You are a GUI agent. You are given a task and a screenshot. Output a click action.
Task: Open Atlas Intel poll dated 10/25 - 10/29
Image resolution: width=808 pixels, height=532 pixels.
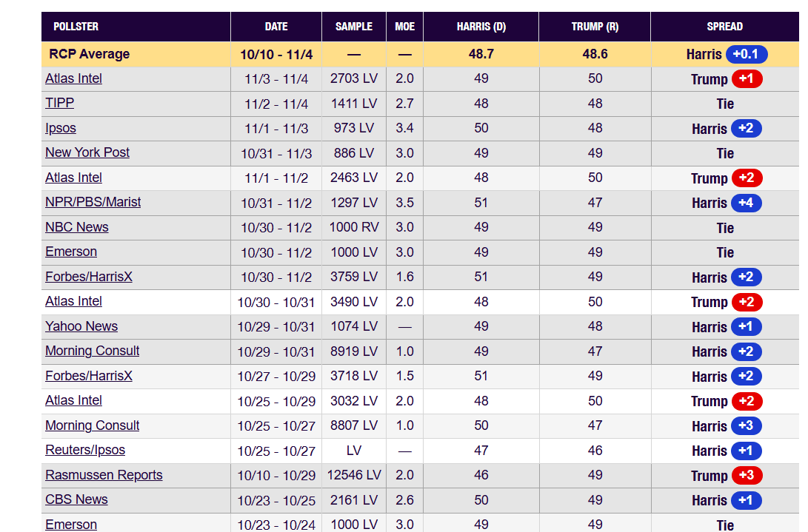pos(73,401)
